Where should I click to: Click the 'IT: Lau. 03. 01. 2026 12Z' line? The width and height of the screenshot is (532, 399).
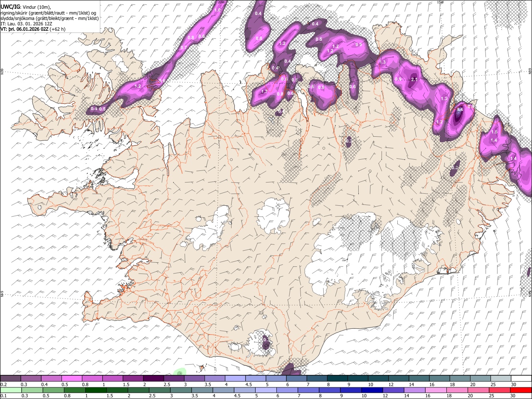tap(27, 24)
